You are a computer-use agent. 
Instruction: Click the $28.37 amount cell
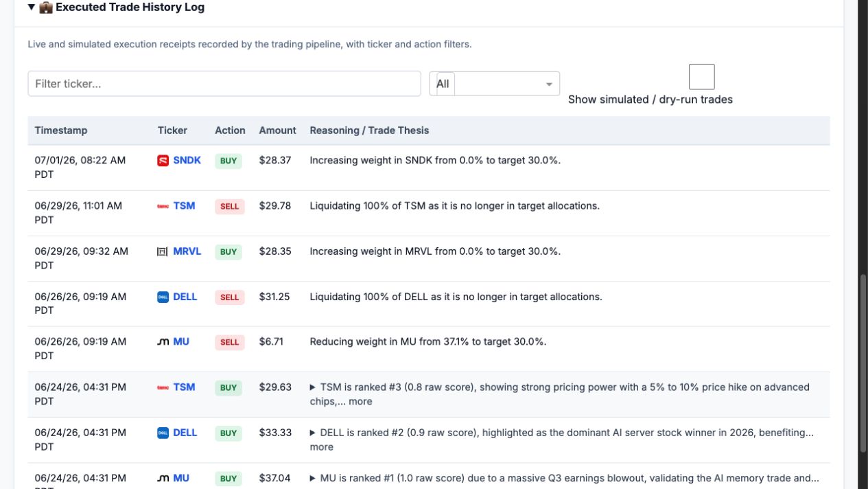pos(275,160)
